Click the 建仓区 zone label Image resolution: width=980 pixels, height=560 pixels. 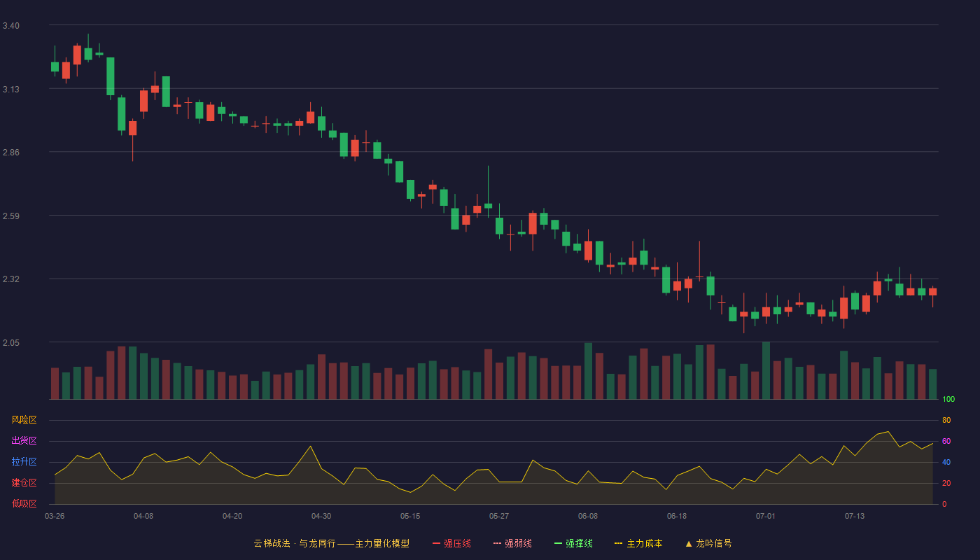click(x=24, y=483)
